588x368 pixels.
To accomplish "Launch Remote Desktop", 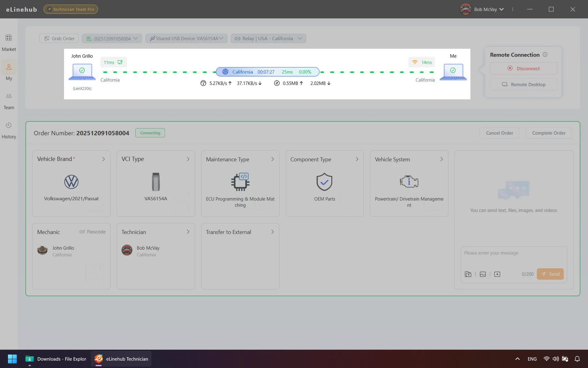I will point(523,84).
